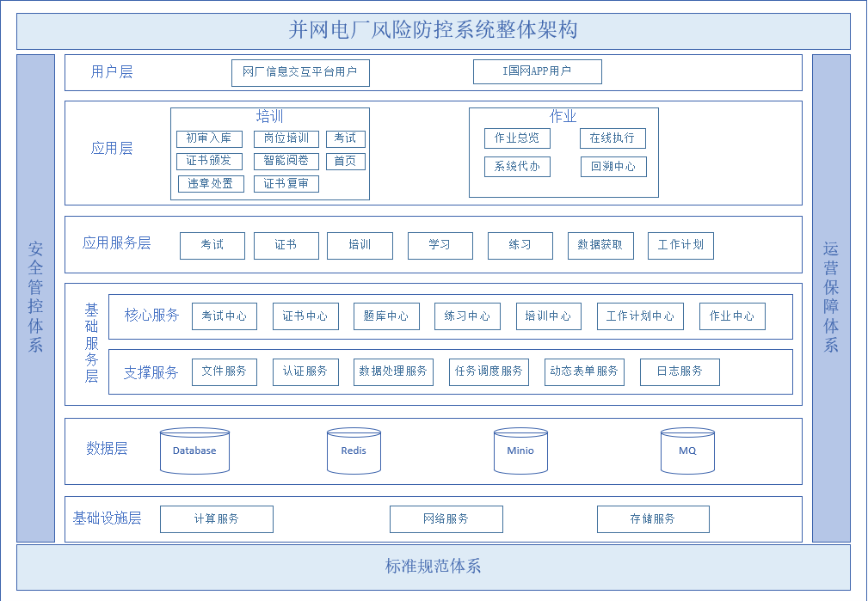This screenshot has width=868, height=601.
Task: Click the 网络服务 box
Action: coord(446,519)
